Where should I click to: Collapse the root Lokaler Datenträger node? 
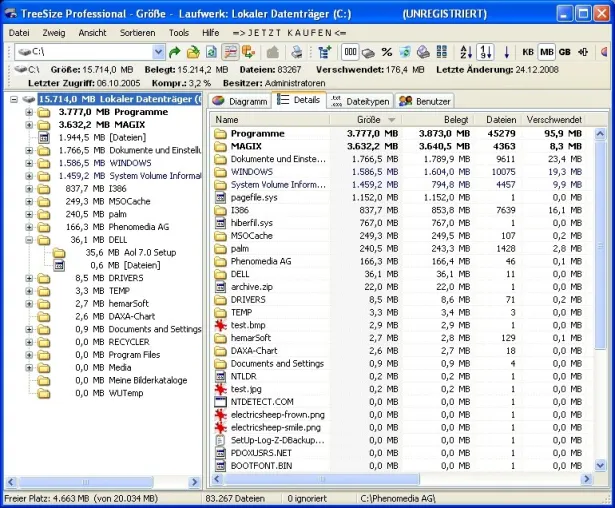click(x=14, y=99)
